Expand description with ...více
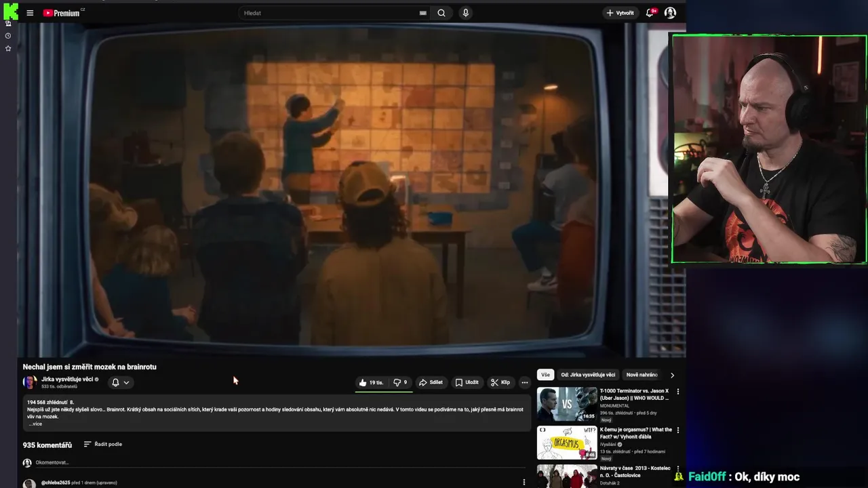Image resolution: width=868 pixels, height=488 pixels. 35,424
